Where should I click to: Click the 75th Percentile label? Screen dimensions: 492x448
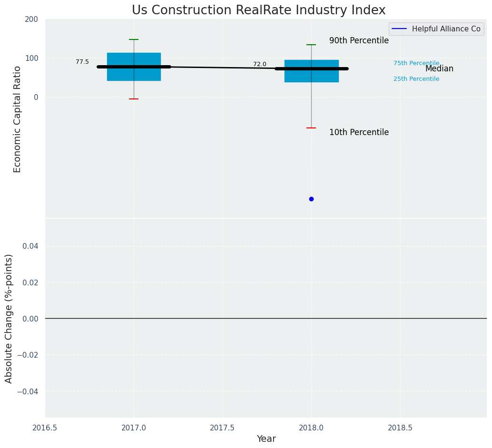point(416,63)
